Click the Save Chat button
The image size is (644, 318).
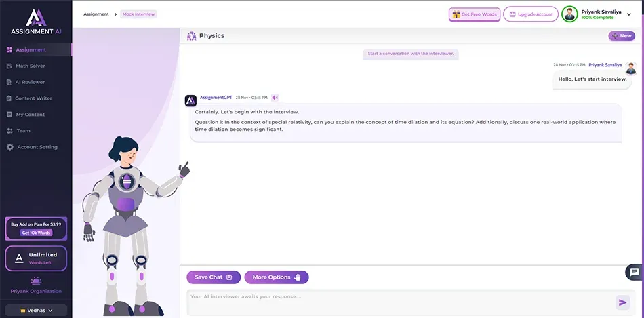(214, 277)
